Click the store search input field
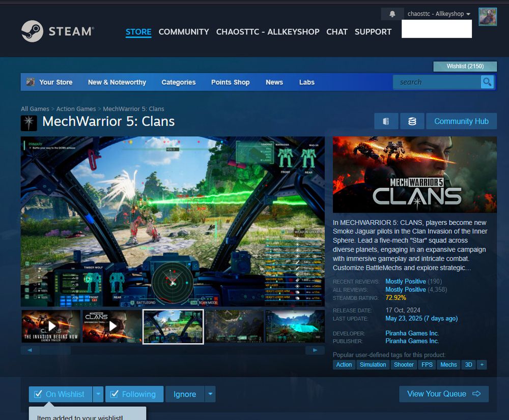Screen dimensions: 509x420 437,82
